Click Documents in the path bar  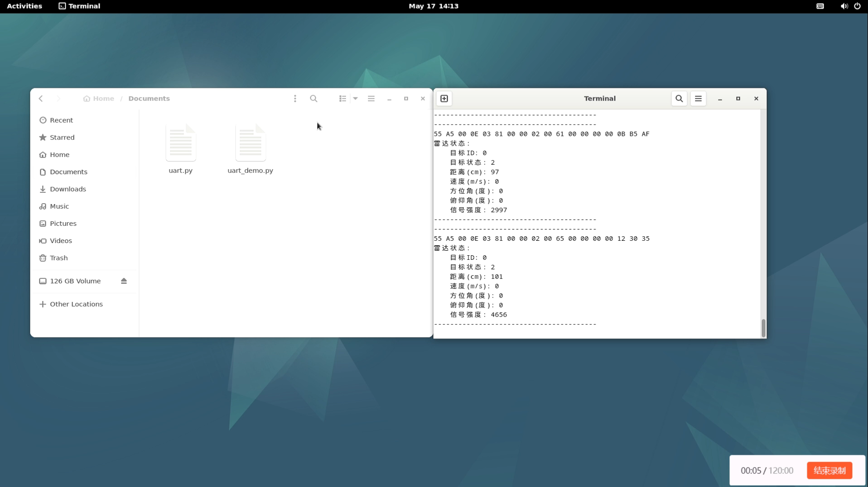pyautogui.click(x=149, y=98)
